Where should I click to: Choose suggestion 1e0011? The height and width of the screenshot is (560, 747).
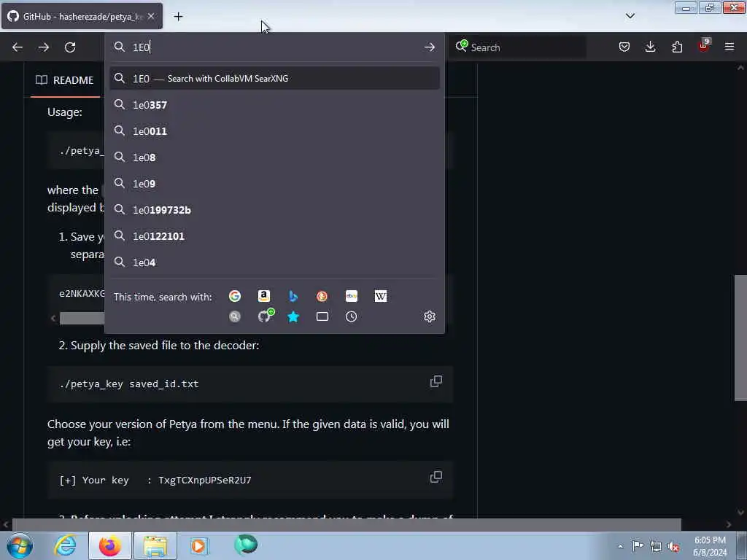click(x=274, y=131)
